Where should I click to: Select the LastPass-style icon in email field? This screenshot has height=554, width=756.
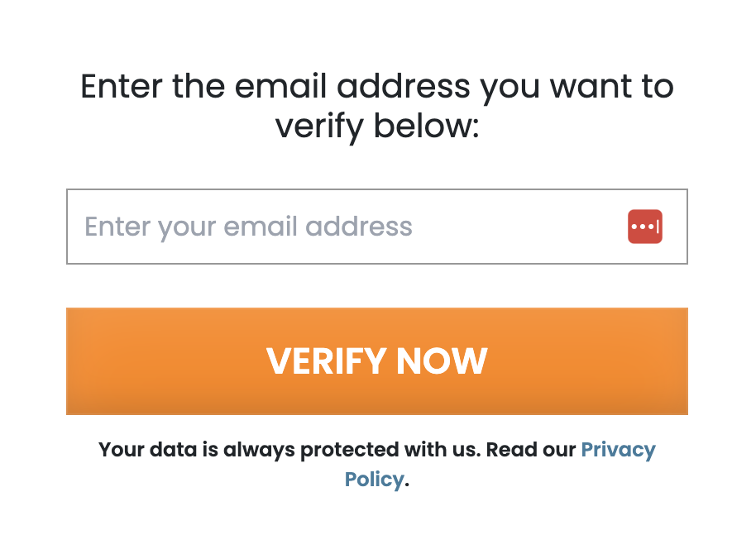(645, 227)
